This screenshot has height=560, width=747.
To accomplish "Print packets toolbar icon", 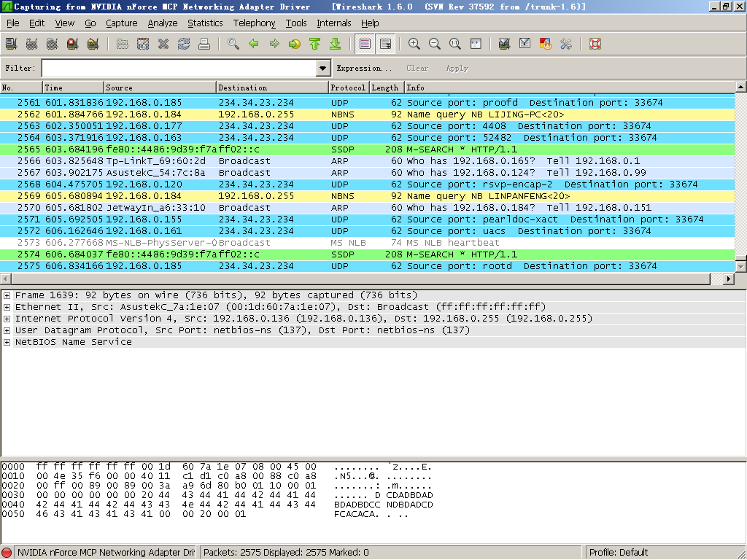I will click(x=204, y=44).
